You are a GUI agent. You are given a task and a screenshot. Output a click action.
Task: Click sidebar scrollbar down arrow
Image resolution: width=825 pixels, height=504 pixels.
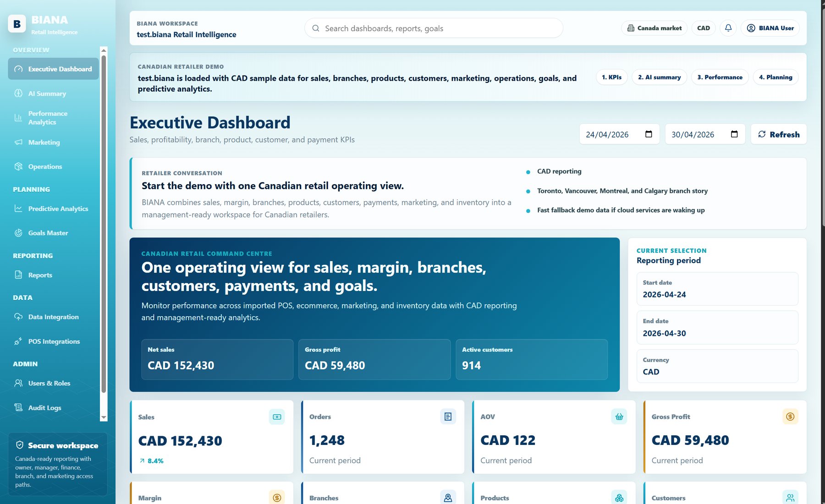point(104,417)
